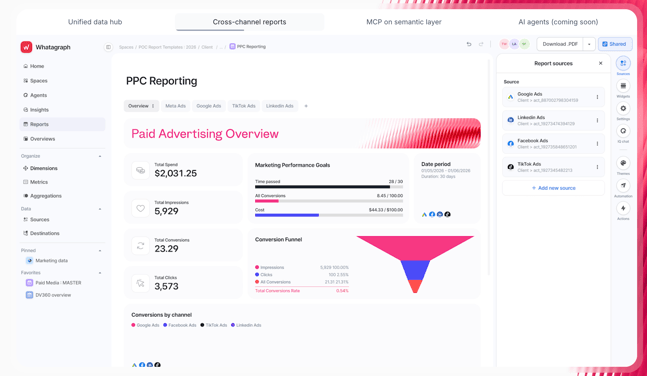Open the IQ chat icon

coord(623,131)
